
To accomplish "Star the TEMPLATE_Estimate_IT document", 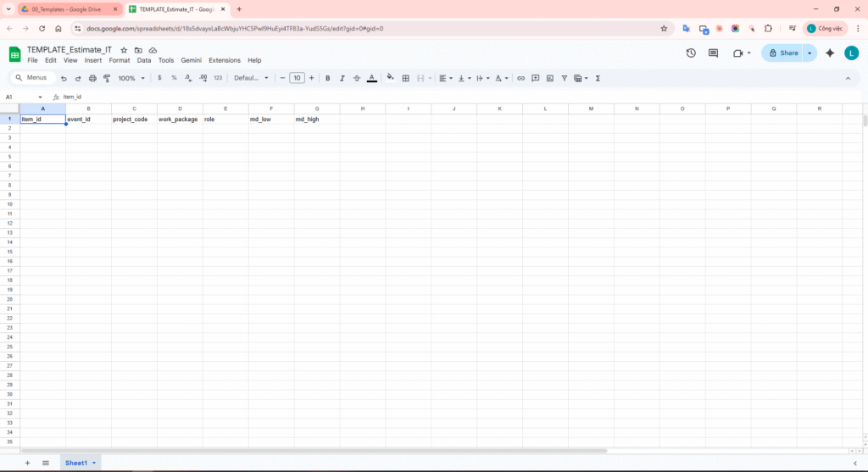I will pos(124,50).
